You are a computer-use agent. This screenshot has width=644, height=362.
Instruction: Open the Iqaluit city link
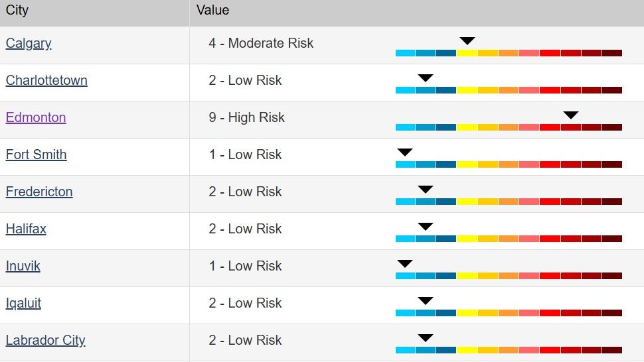23,304
